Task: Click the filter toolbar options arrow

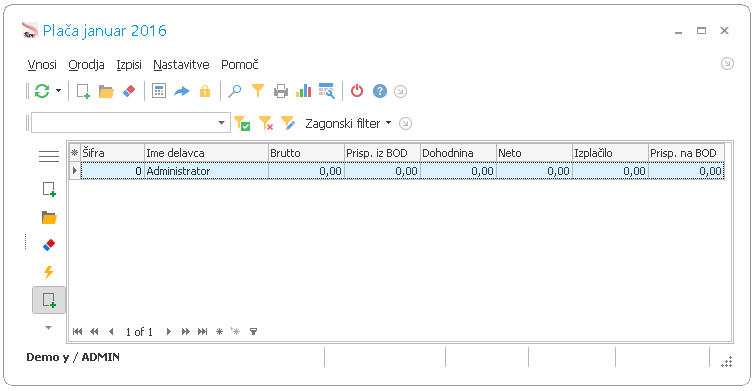Action: [x=405, y=123]
